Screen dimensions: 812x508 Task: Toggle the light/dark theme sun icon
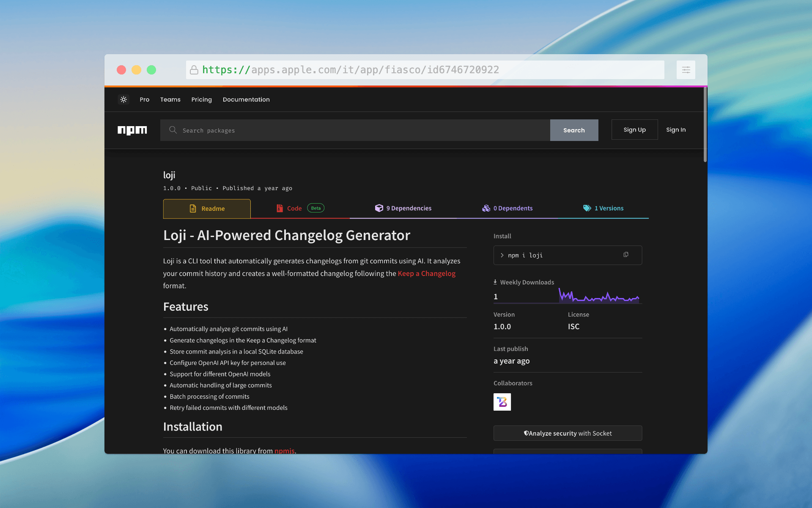pos(123,99)
